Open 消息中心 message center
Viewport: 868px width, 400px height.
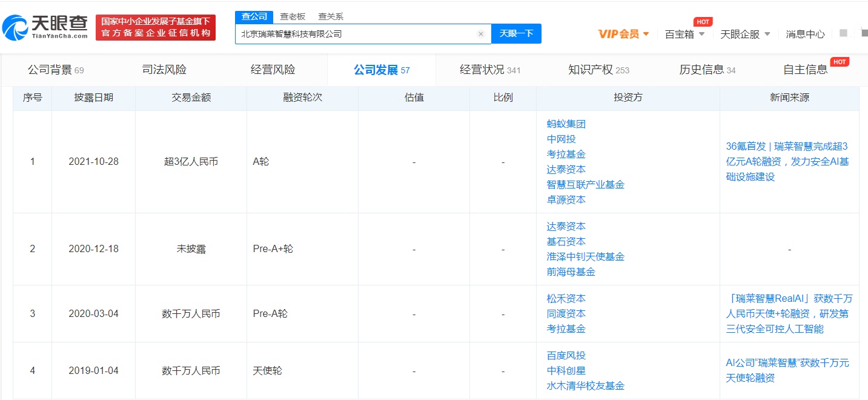pyautogui.click(x=805, y=34)
